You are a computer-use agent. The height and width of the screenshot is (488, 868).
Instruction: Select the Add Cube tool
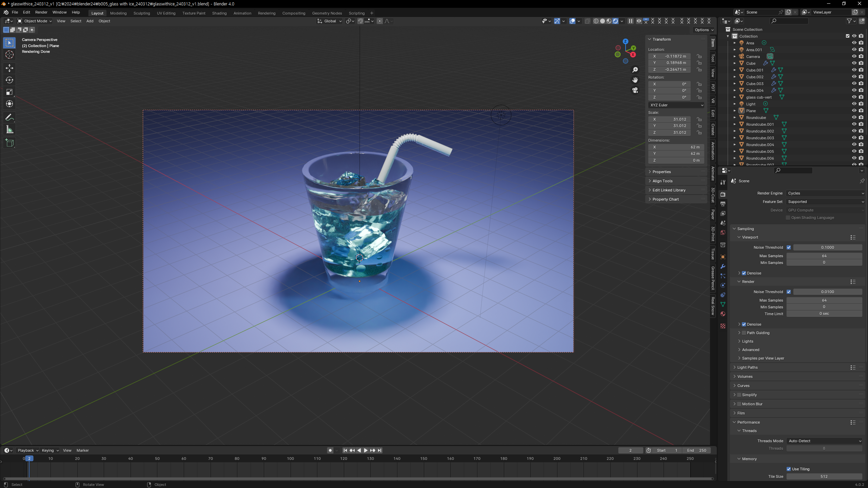(9, 143)
